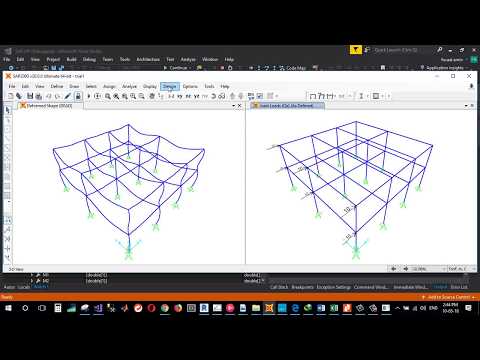Click the yellow notification filter flag icon
The width and height of the screenshot is (480, 360).
click(x=356, y=50)
